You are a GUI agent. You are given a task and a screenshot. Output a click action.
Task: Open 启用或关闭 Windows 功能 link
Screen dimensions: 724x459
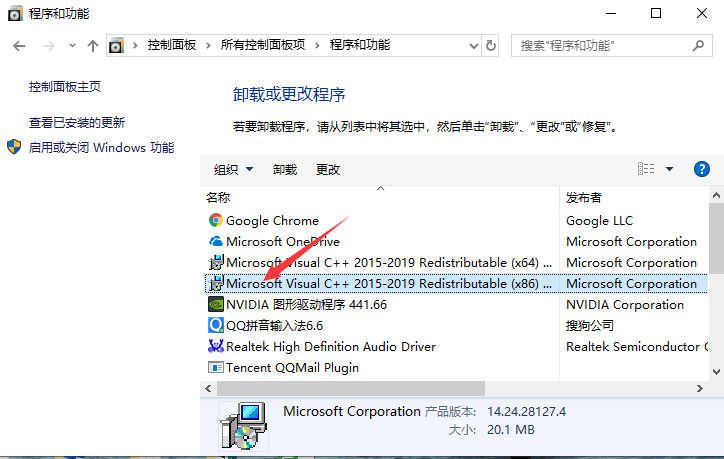tap(101, 148)
